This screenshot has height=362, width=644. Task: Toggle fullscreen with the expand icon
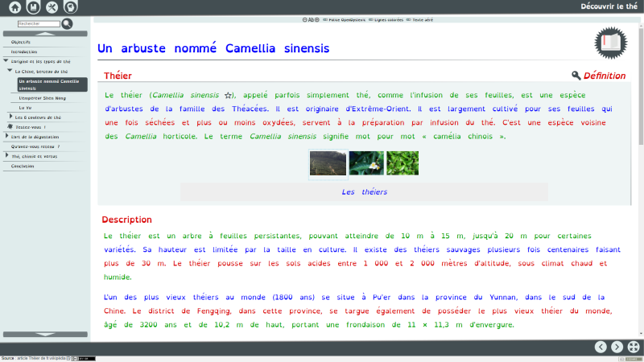tap(634, 347)
